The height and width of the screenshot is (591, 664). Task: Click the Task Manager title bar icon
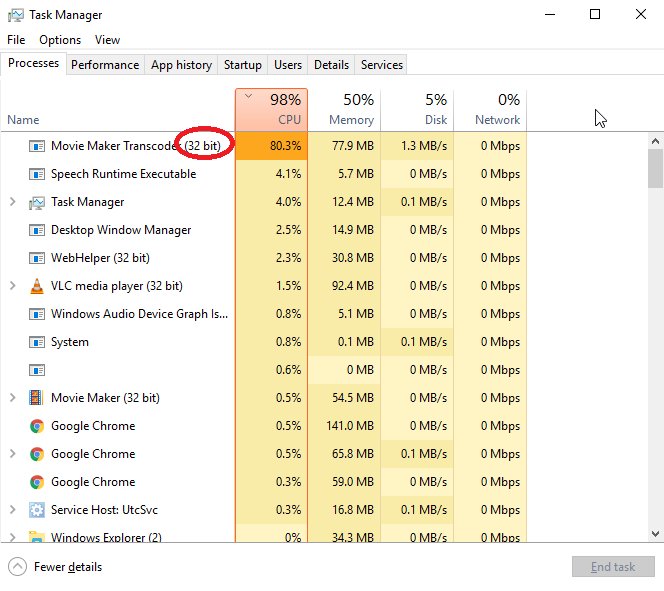click(16, 15)
